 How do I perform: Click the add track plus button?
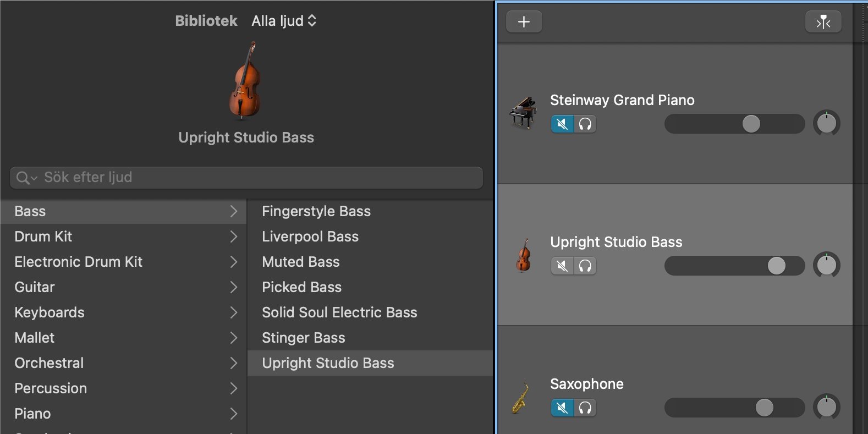pyautogui.click(x=524, y=21)
